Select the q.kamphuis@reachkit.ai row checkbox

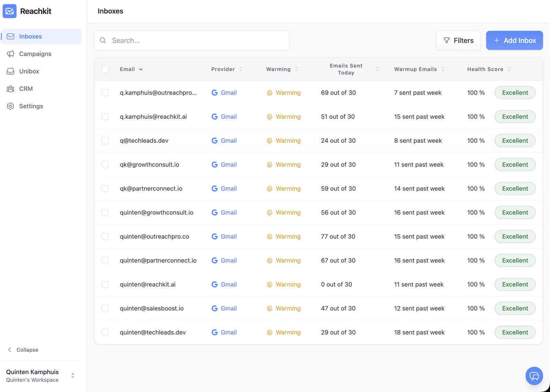click(x=105, y=117)
